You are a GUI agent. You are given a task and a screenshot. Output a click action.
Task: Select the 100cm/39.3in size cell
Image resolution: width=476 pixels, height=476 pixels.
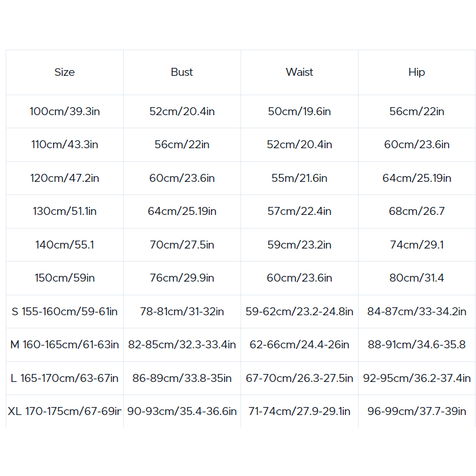[64, 111]
